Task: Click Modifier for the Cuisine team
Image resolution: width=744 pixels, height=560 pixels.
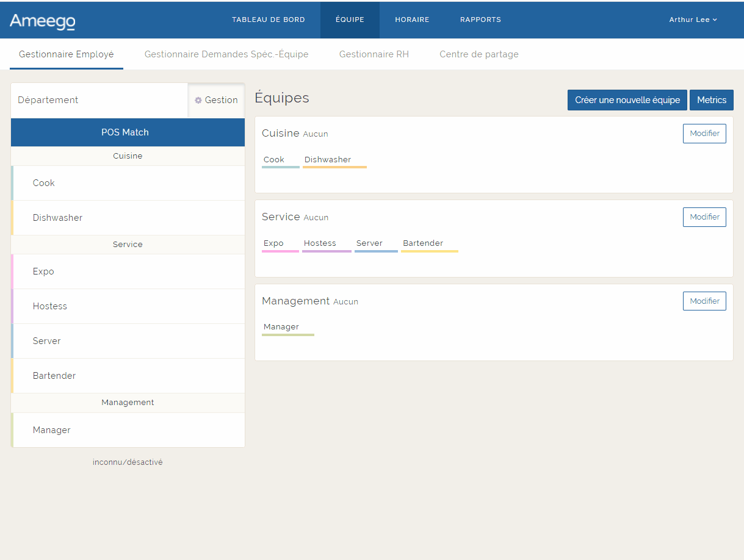Action: tap(704, 133)
